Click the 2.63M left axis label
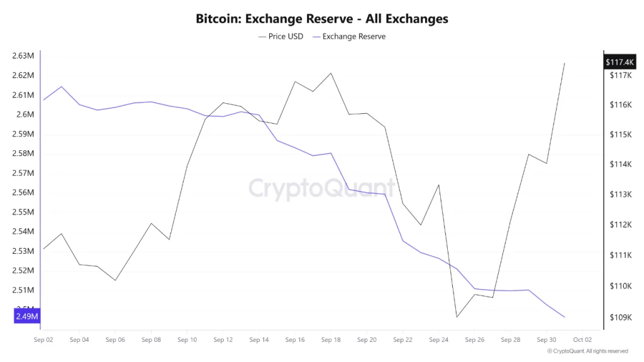The height and width of the screenshot is (362, 644). [x=23, y=56]
